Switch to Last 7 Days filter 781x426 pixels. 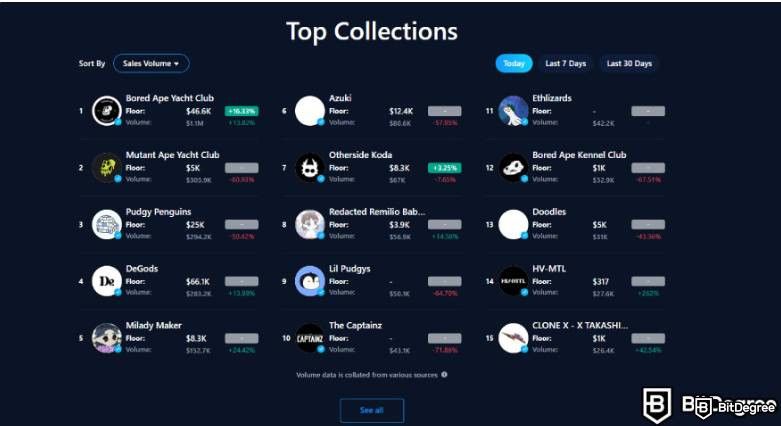tap(565, 64)
